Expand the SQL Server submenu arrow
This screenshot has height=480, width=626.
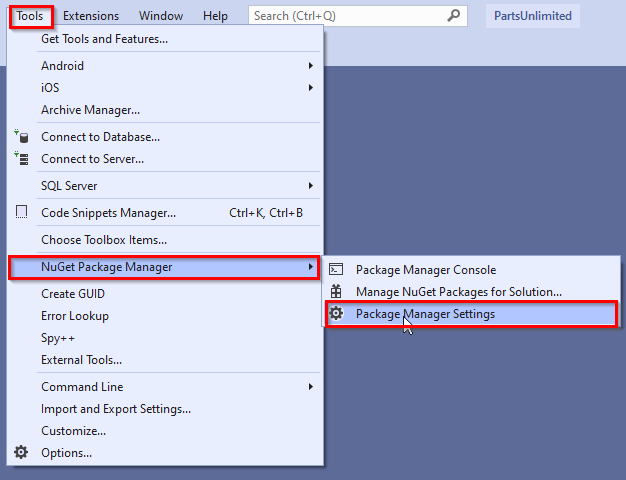click(311, 186)
